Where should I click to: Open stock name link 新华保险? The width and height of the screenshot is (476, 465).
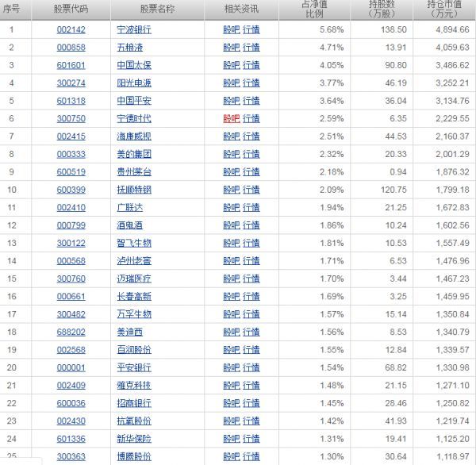click(134, 439)
